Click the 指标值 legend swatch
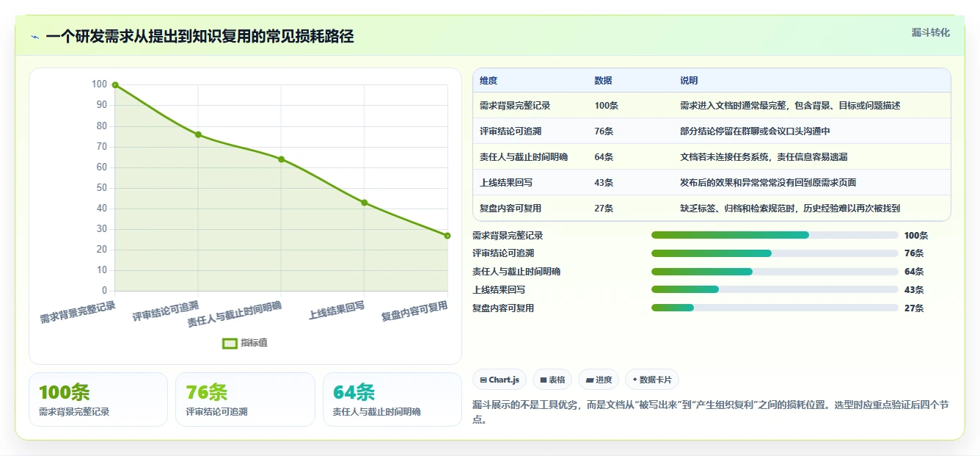The width and height of the screenshot is (980, 456). point(230,343)
